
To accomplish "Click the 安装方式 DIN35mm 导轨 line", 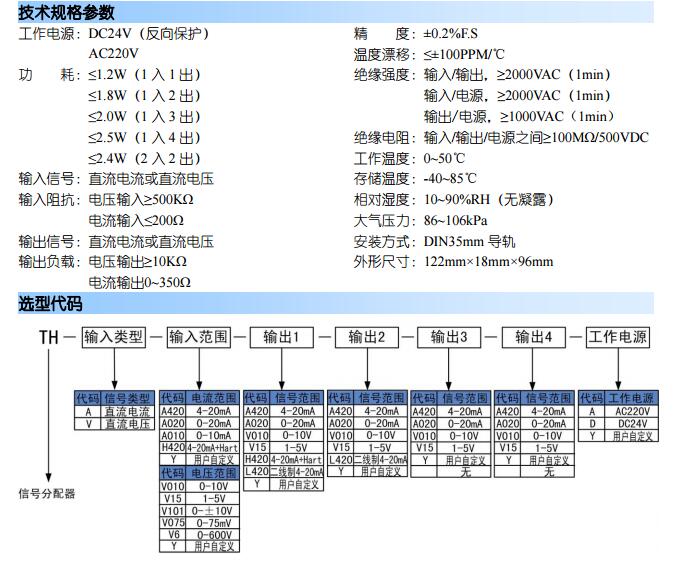I will [438, 241].
